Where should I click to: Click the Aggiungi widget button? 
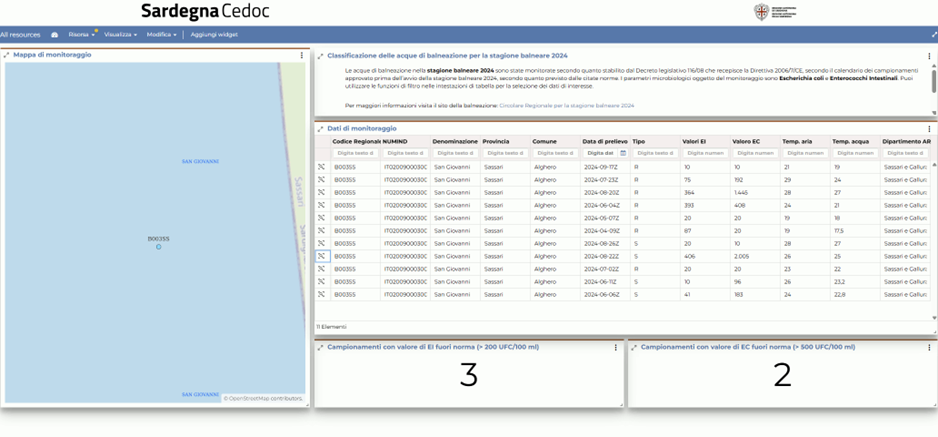coord(214,35)
